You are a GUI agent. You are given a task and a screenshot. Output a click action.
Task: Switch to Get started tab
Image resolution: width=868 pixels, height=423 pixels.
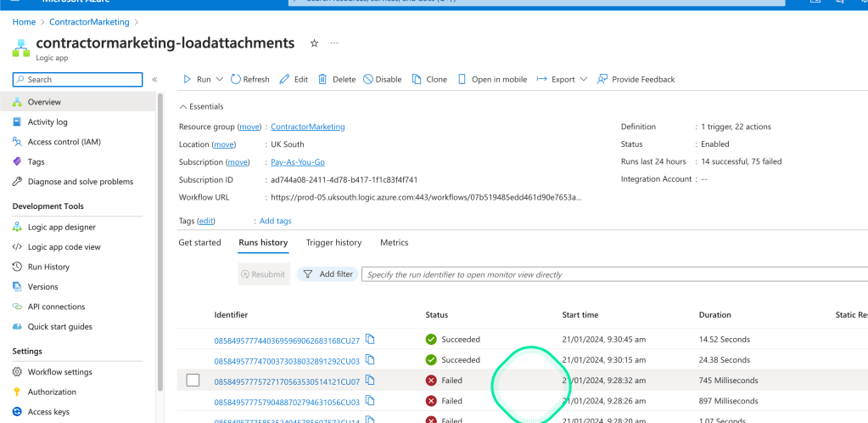click(200, 243)
